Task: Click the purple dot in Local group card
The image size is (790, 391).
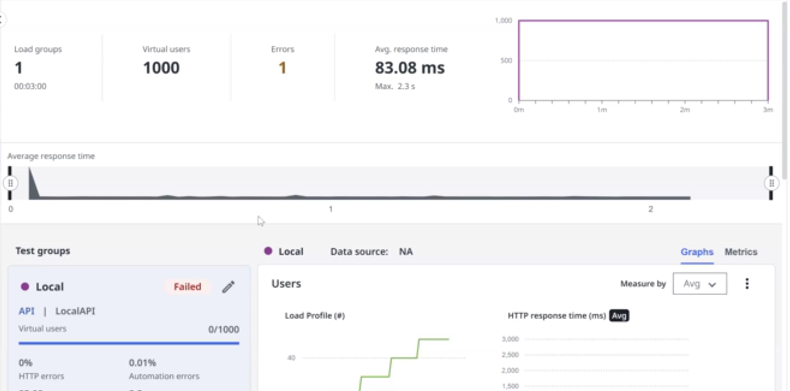Action: (x=25, y=287)
